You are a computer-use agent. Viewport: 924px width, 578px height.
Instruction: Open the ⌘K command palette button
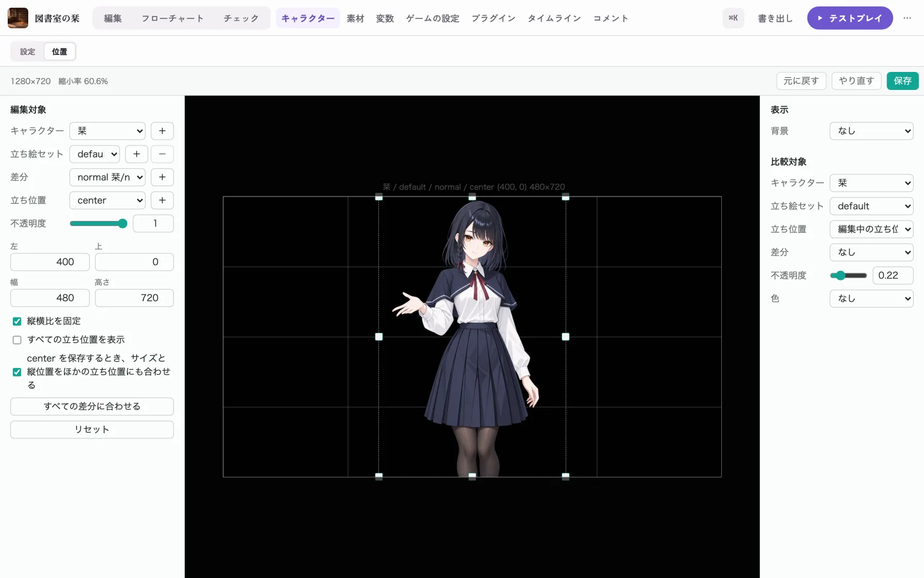pyautogui.click(x=733, y=18)
